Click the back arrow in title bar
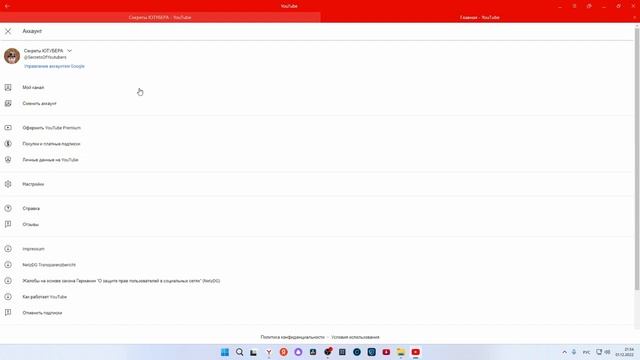 (x=7, y=6)
